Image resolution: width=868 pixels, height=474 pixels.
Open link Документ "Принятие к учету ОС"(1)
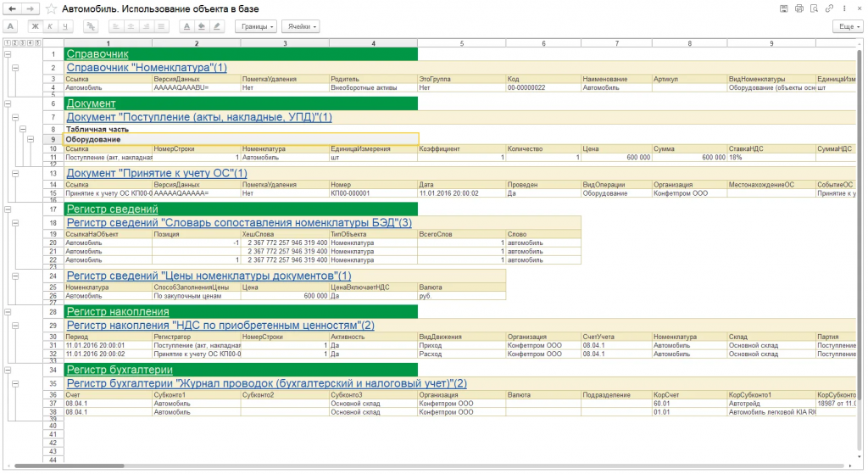tap(157, 173)
